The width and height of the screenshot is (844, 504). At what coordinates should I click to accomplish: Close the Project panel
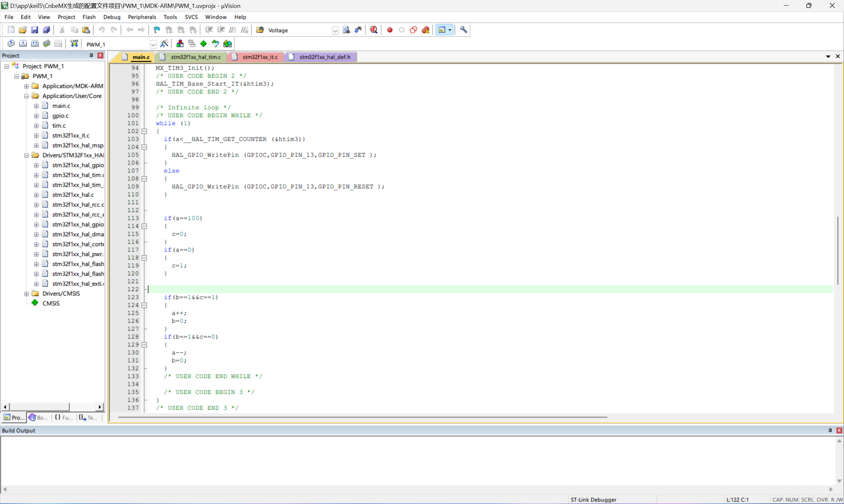100,55
